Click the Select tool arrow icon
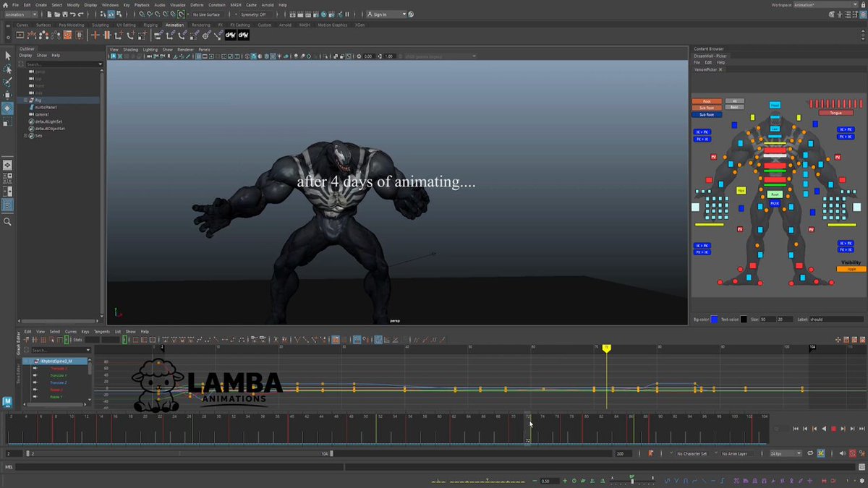This screenshot has height=488, width=868. 7,56
